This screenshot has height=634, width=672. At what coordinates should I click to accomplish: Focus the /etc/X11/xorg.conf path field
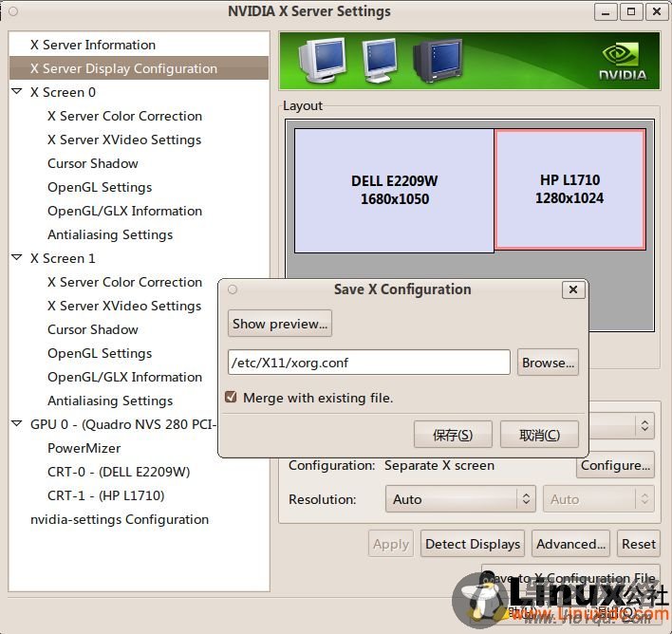(x=369, y=363)
